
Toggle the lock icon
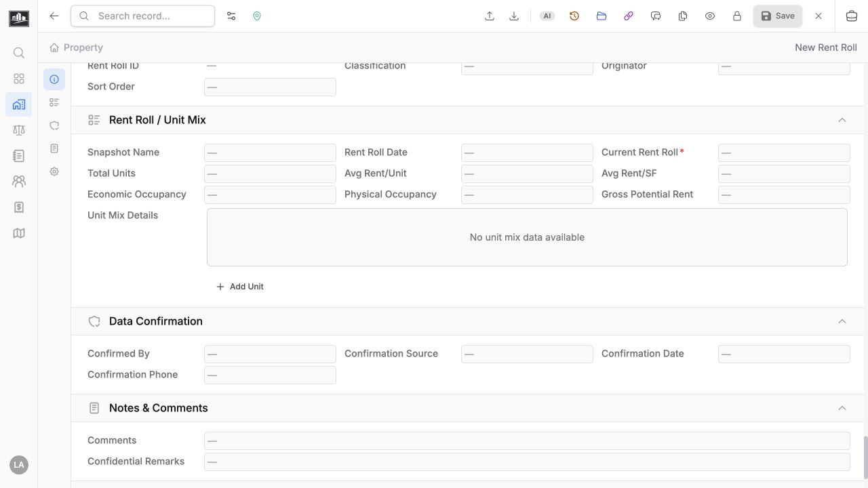click(737, 16)
